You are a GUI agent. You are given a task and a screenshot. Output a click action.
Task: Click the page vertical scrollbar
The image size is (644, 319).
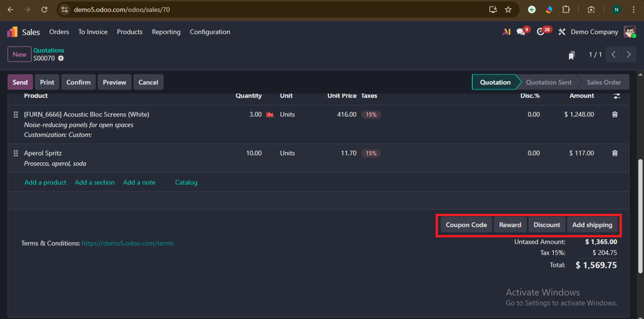[x=640, y=215]
